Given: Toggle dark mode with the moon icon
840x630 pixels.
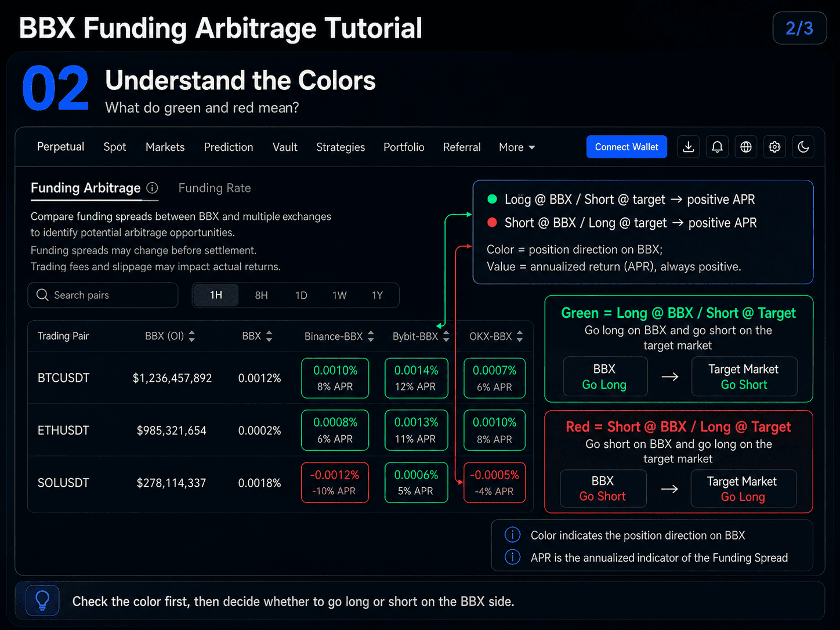Looking at the screenshot, I should [x=803, y=147].
